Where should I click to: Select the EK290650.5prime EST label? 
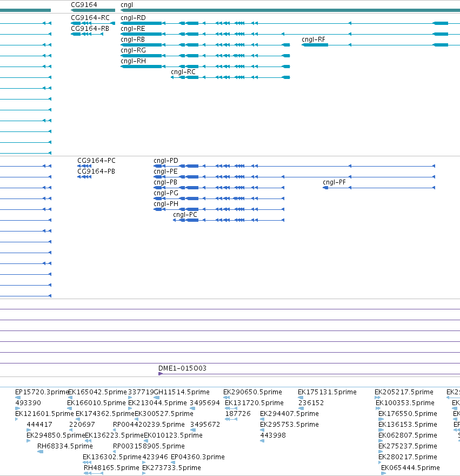[252, 392]
